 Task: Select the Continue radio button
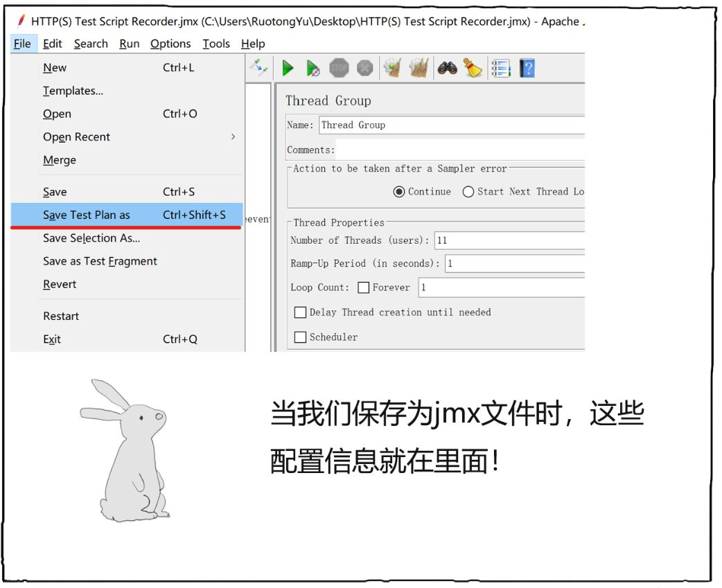tap(398, 192)
